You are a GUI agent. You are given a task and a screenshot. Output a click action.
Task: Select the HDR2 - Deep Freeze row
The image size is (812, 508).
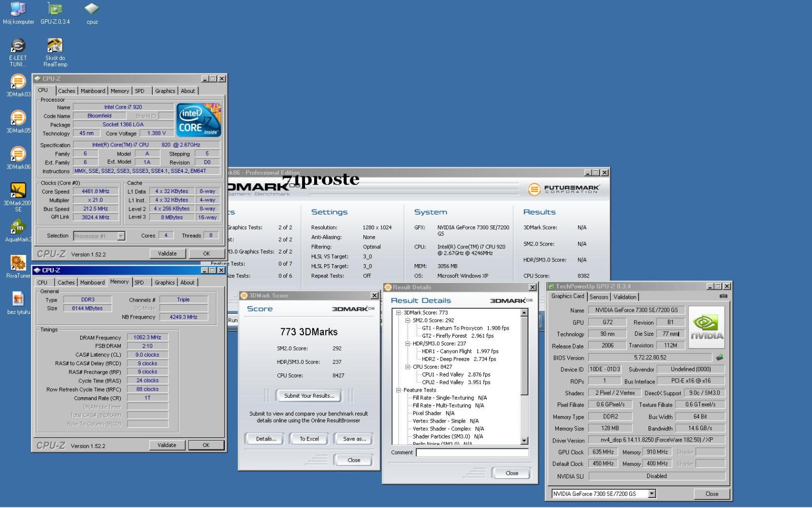[459, 359]
